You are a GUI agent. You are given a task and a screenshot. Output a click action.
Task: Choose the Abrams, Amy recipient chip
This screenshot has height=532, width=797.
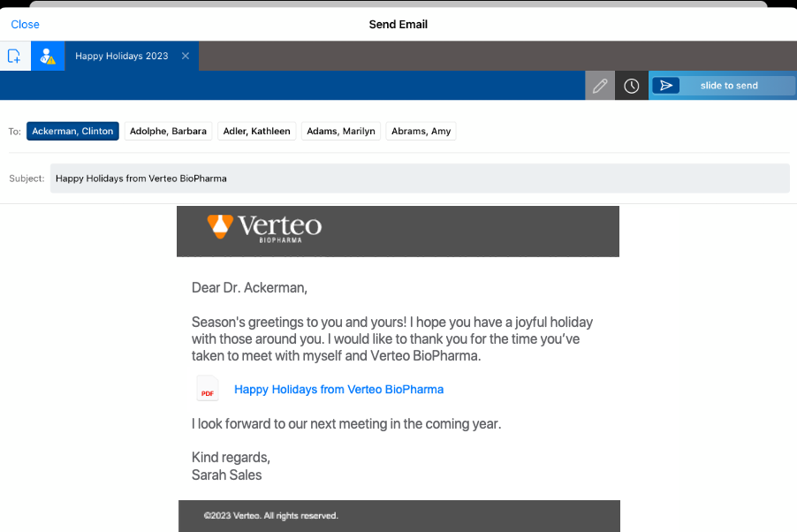[x=421, y=131]
